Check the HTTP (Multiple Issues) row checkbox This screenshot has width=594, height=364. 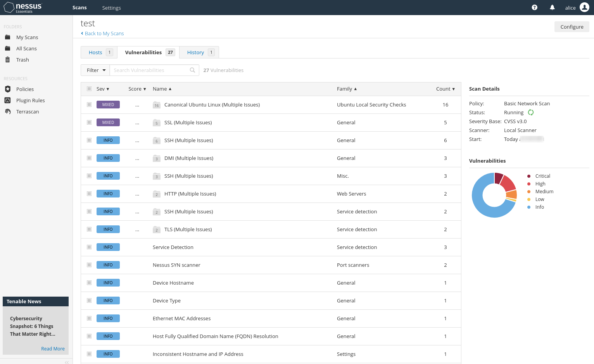tap(89, 194)
